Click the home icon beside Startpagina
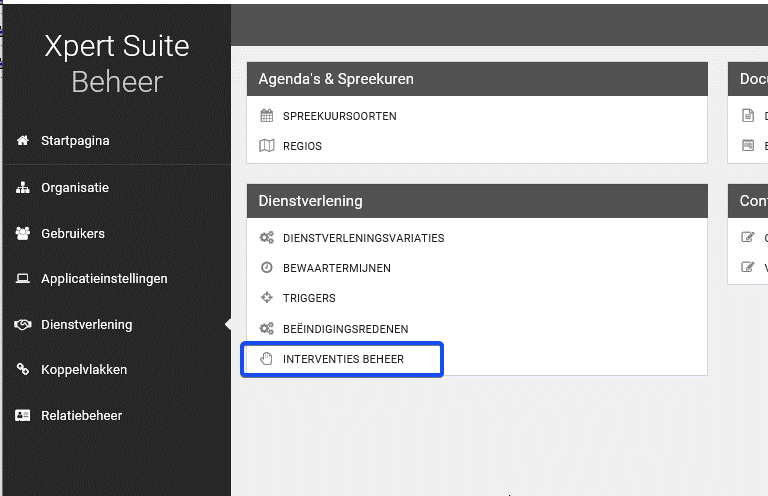This screenshot has height=496, width=768. click(x=22, y=141)
